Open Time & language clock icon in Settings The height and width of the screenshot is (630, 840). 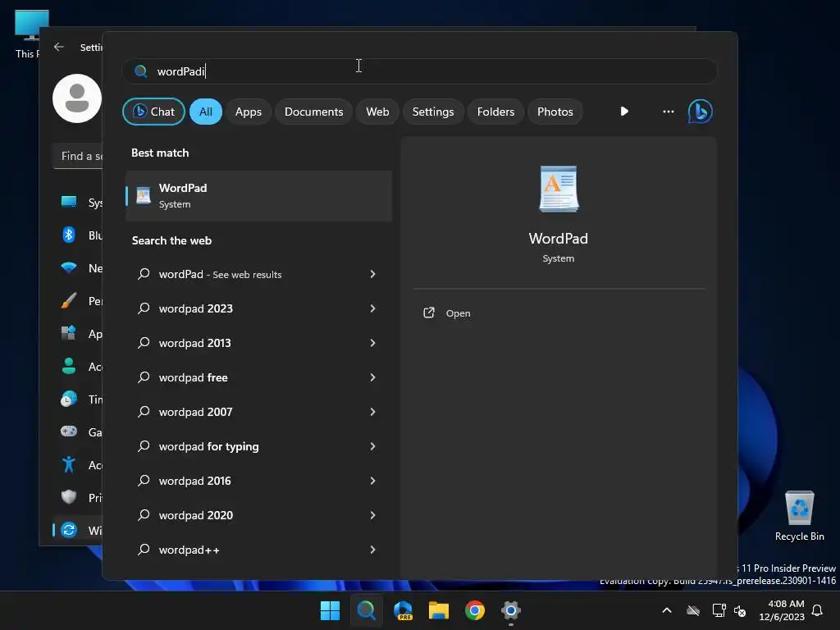click(x=69, y=399)
